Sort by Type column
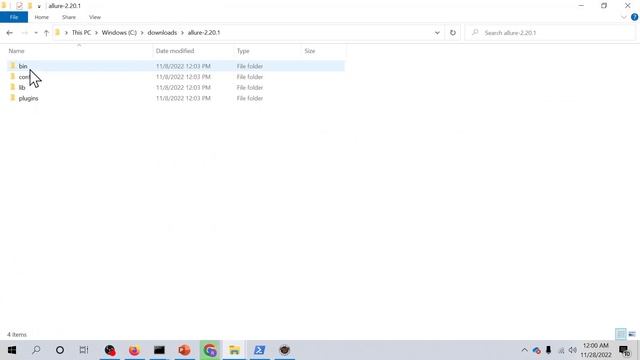The height and width of the screenshot is (360, 640). [243, 51]
